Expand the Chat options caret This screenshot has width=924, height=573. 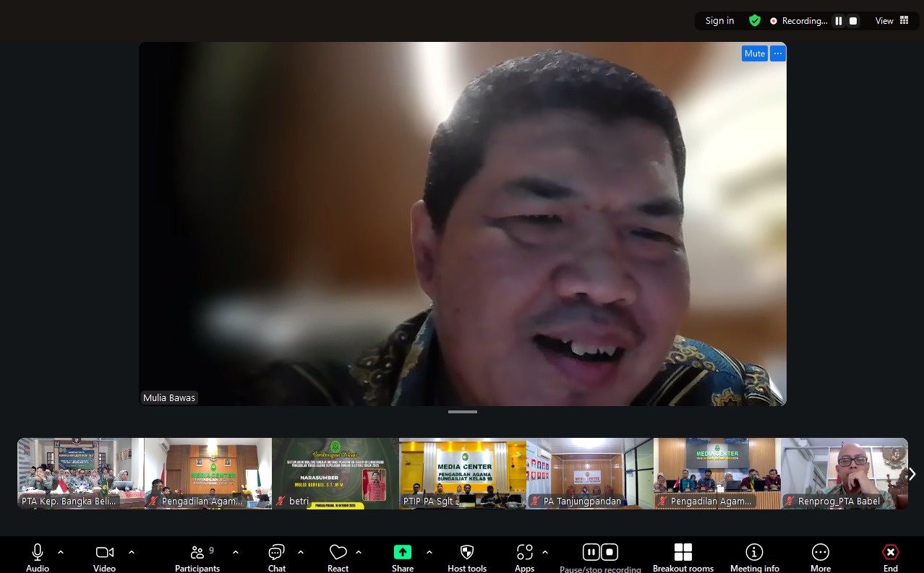tap(301, 552)
